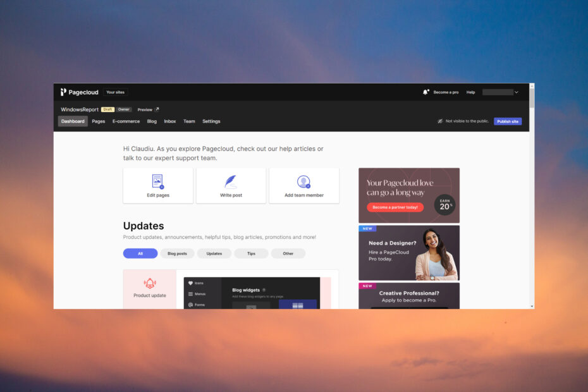Screen dimensions: 588x392
Task: Filter updates by Tips
Action: pos(251,254)
